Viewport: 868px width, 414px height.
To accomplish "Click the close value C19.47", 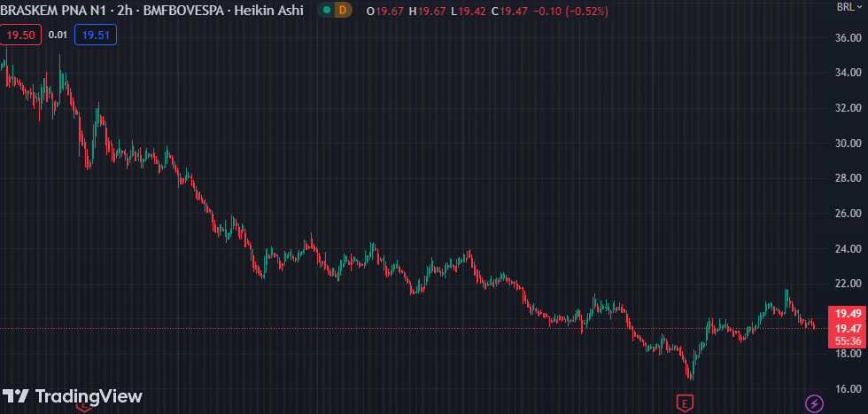I will click(x=510, y=11).
